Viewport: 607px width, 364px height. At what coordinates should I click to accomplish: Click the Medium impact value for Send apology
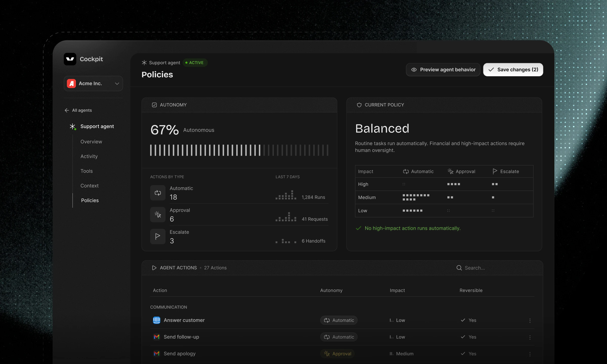[402, 354]
